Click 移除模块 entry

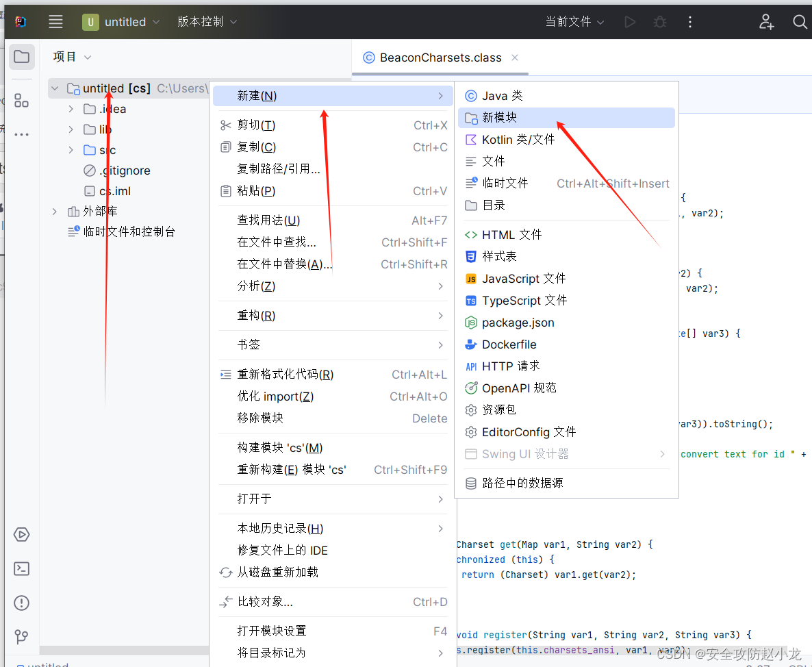click(333, 418)
